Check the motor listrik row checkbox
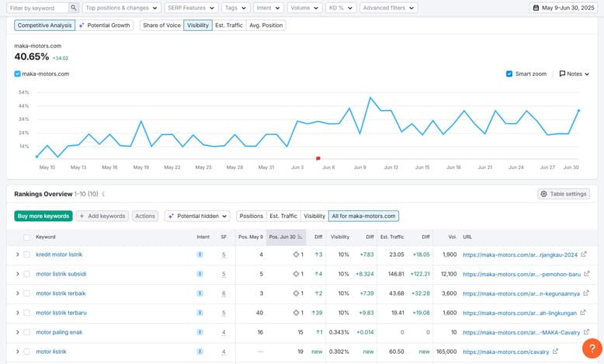 coord(26,352)
